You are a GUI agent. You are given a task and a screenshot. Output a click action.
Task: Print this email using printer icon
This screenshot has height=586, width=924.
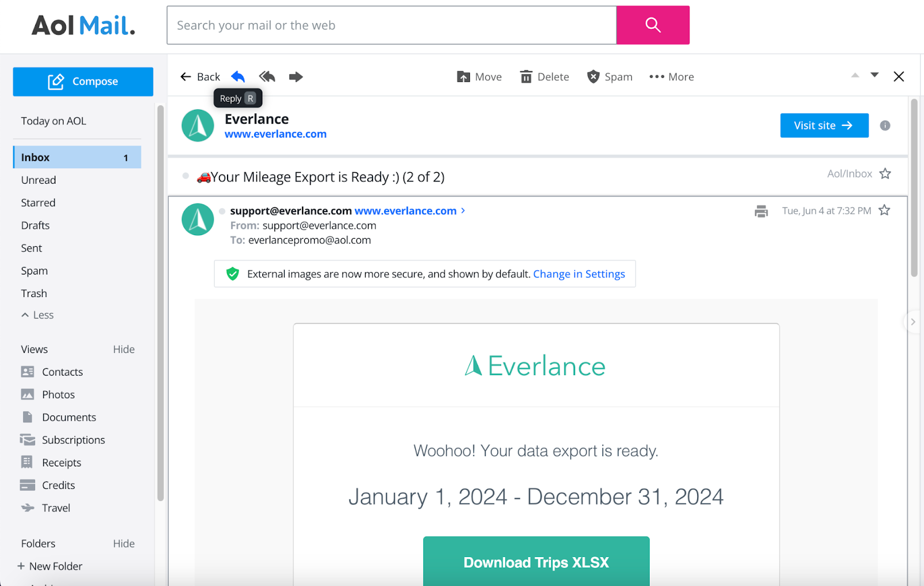761,212
